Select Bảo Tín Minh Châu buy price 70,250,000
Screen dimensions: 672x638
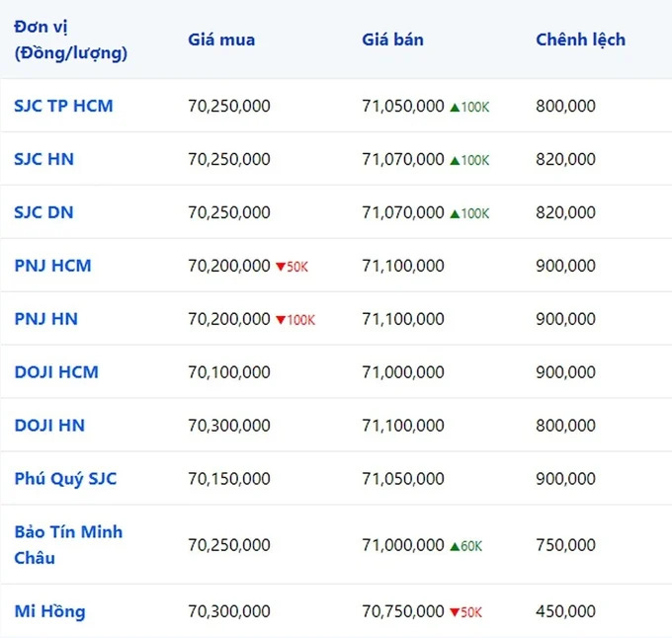(229, 544)
